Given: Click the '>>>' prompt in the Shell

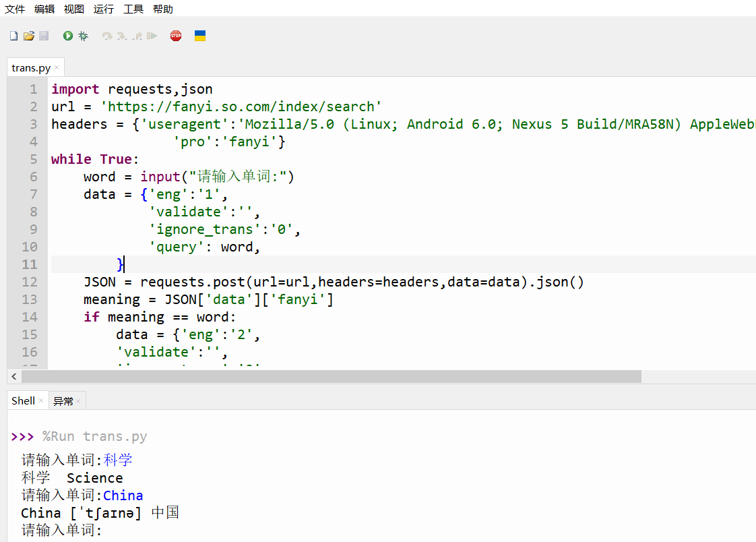Looking at the screenshot, I should pyautogui.click(x=23, y=436).
